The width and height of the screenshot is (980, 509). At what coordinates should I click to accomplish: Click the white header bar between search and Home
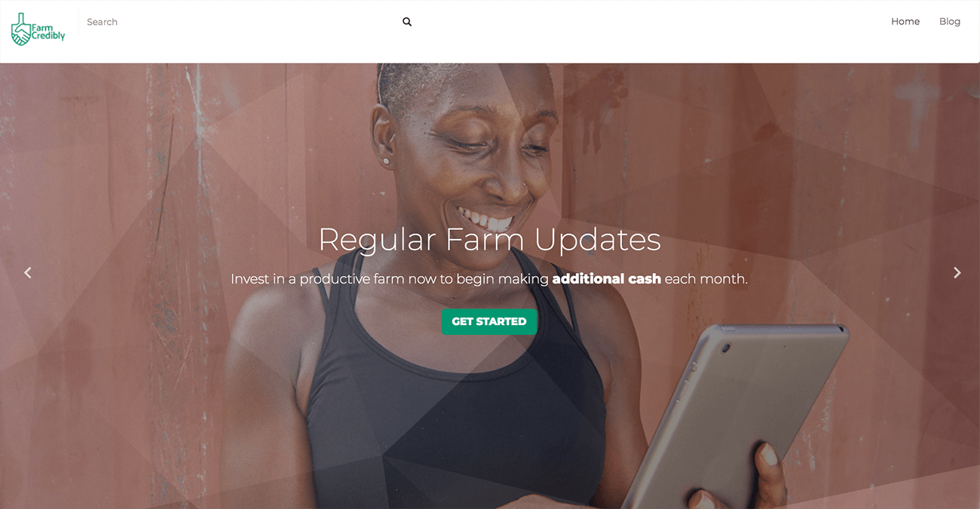648,30
